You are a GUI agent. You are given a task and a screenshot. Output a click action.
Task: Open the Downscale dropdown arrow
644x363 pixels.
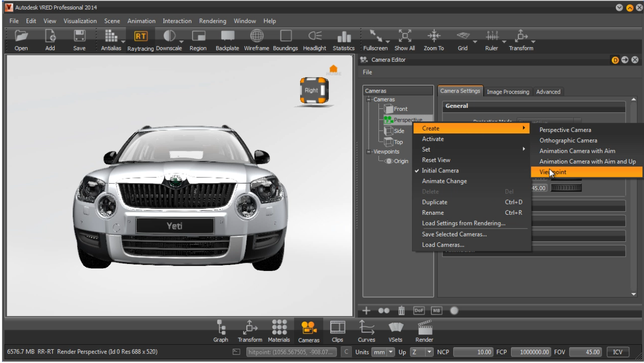182,41
